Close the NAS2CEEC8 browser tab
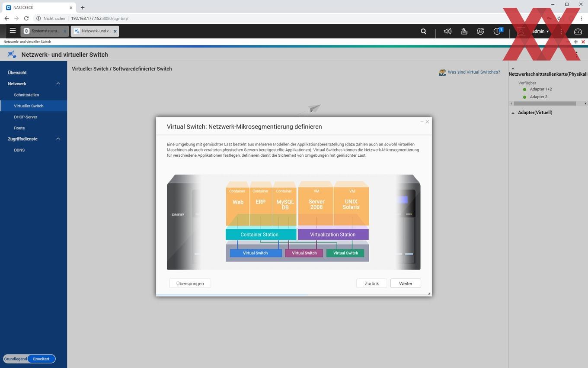This screenshot has height=368, width=588. pyautogui.click(x=71, y=7)
